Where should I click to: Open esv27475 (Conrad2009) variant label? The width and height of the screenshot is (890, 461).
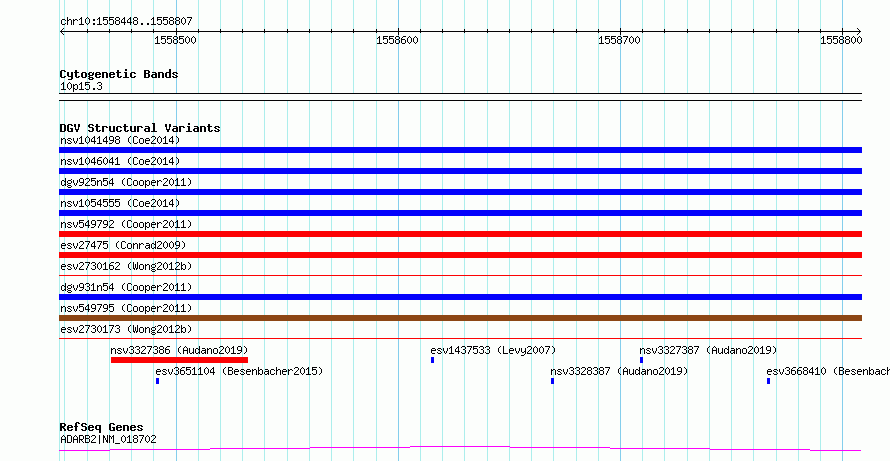point(123,245)
